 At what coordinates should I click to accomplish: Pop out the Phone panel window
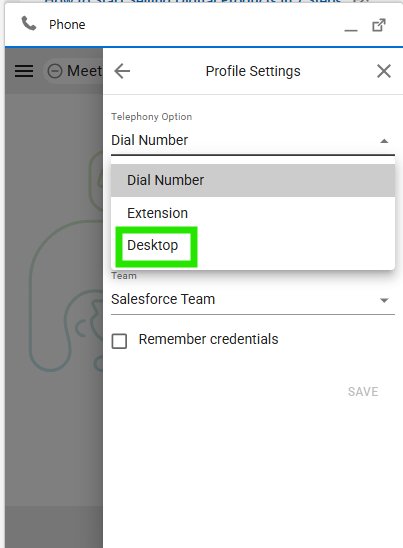tap(379, 25)
